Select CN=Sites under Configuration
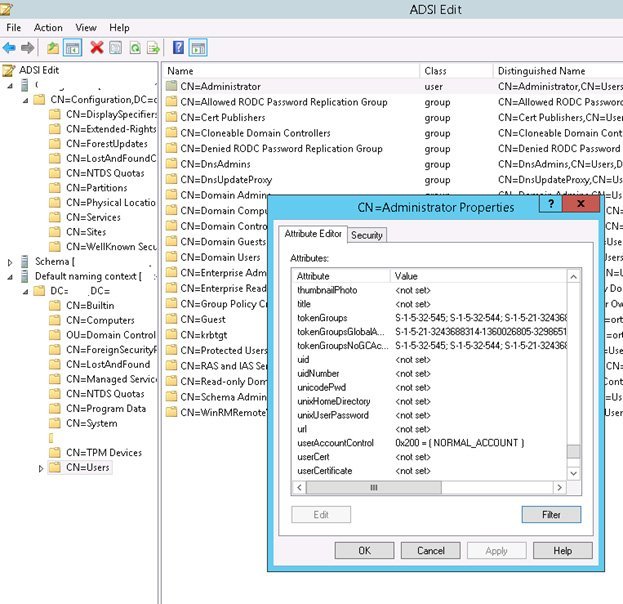The image size is (623, 604). 86,232
